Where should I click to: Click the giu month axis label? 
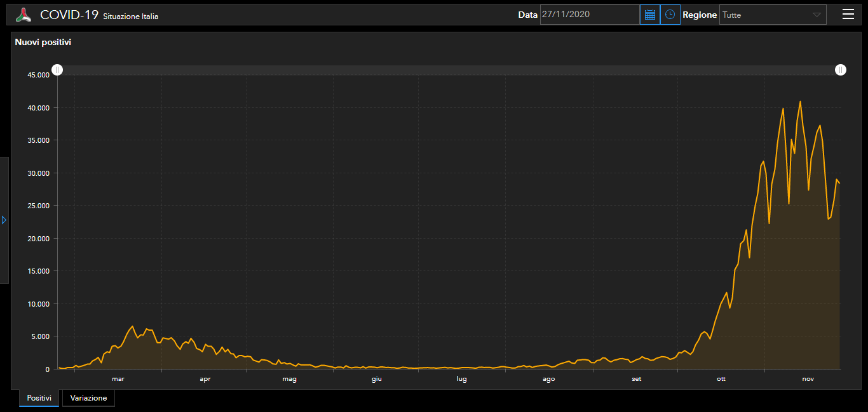377,379
